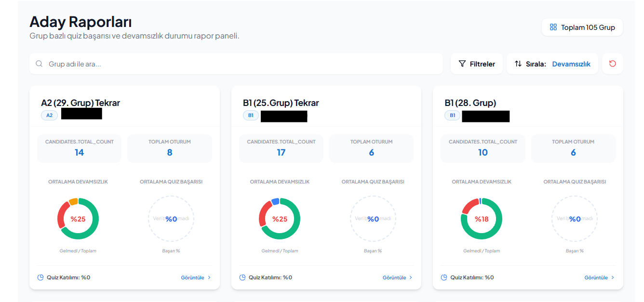This screenshot has height=302, width=644.
Task: Click quiz pie icon on A2 (29. Grup) card
Action: [x=40, y=277]
